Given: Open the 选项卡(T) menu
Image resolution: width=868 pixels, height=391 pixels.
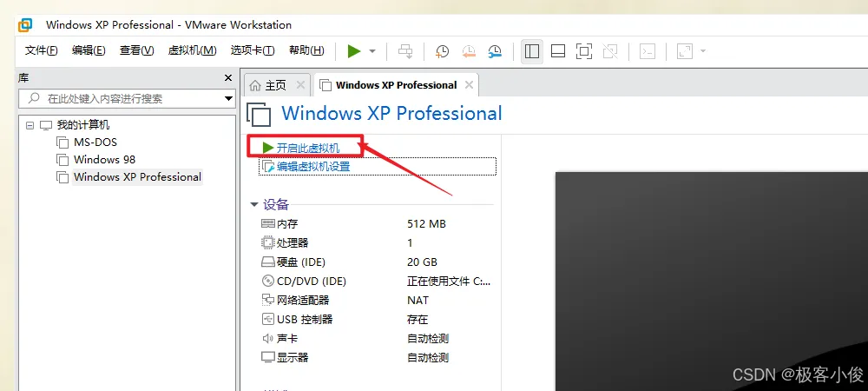Looking at the screenshot, I should (253, 50).
